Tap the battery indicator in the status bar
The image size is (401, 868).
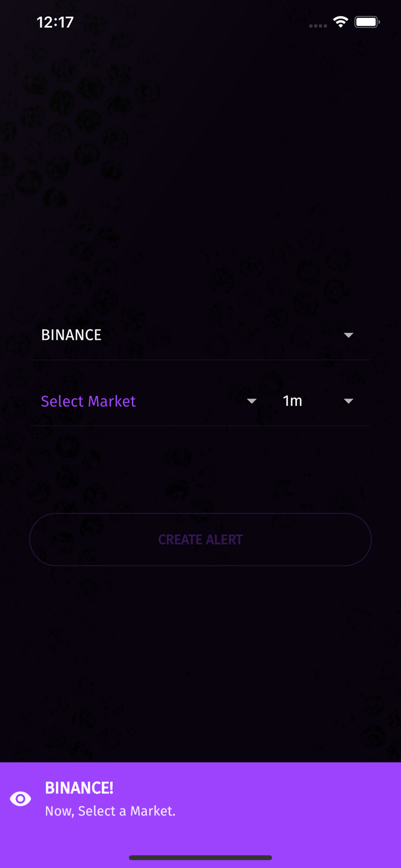click(x=366, y=21)
